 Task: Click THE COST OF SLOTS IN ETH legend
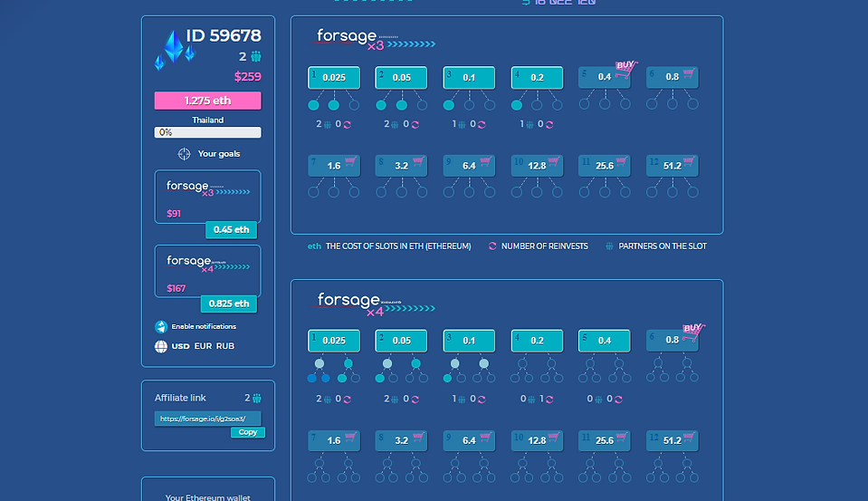click(x=398, y=246)
